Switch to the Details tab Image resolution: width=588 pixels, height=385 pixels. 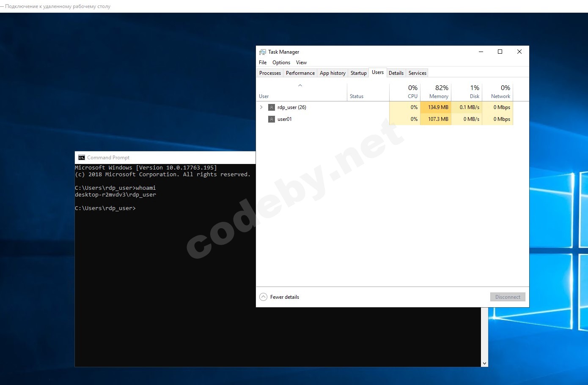click(396, 73)
